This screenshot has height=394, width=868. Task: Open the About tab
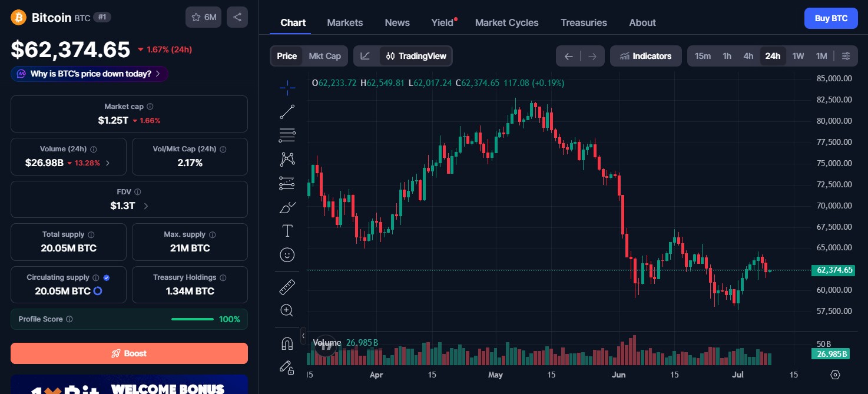click(642, 22)
